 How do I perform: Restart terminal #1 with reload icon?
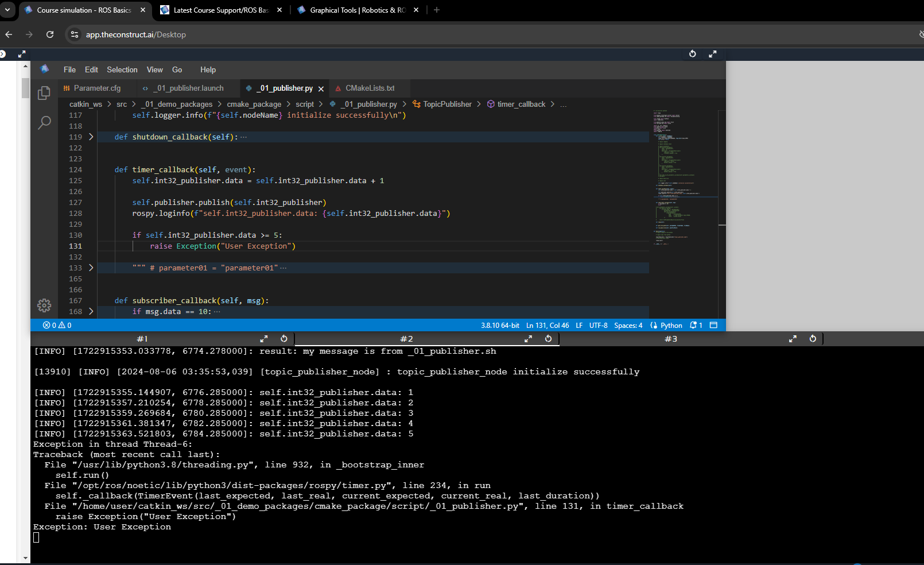[284, 339]
